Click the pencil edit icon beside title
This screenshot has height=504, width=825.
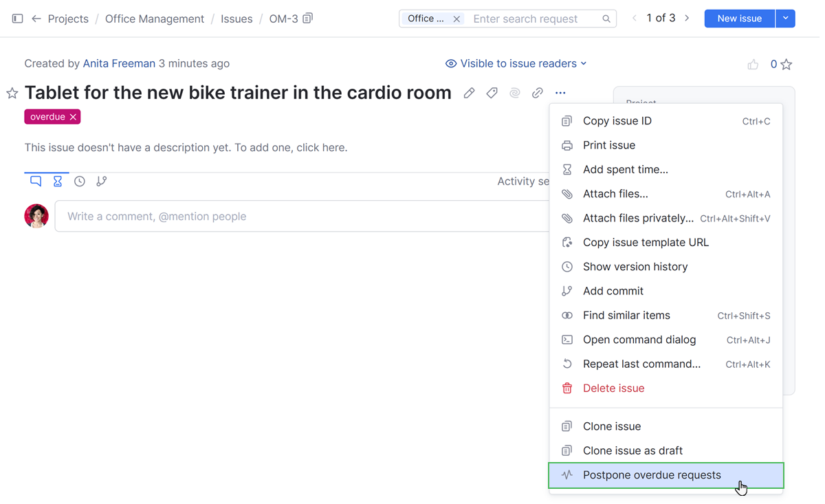pos(469,94)
